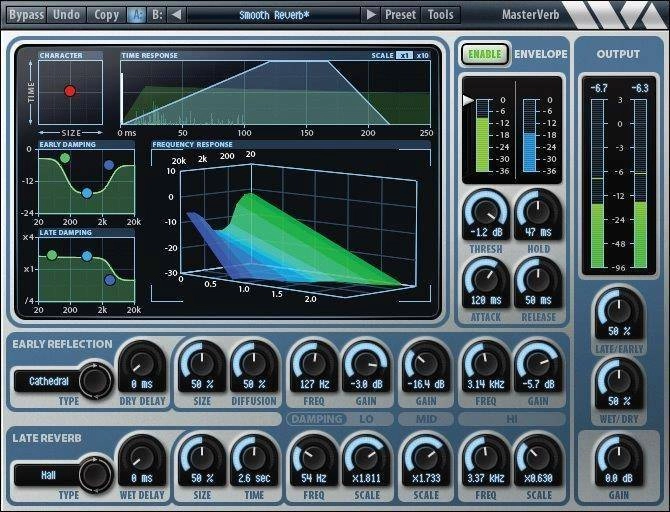Go to next preset arrow
Screen dimensions: 670x512
pos(371,15)
